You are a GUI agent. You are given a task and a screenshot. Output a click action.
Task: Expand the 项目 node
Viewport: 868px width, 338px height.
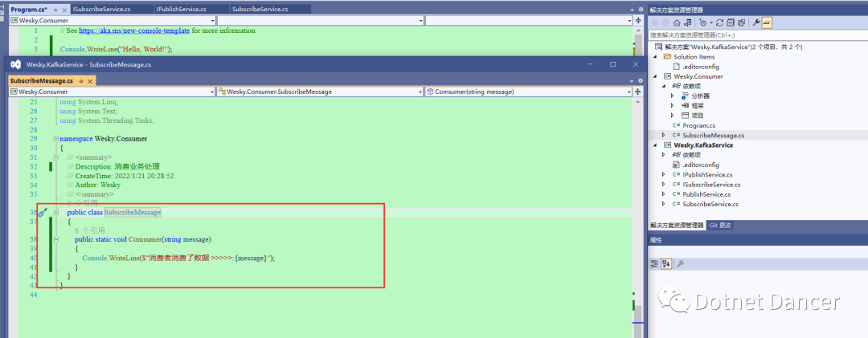point(673,116)
